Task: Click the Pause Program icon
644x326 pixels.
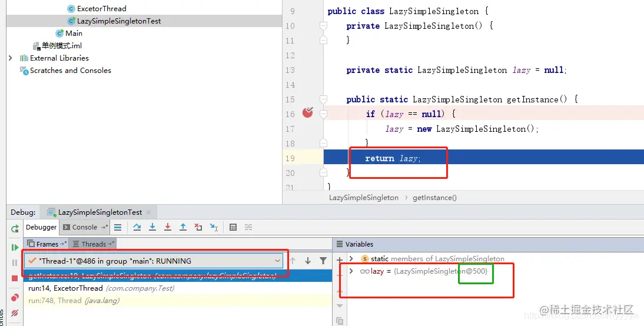Action: tap(15, 263)
